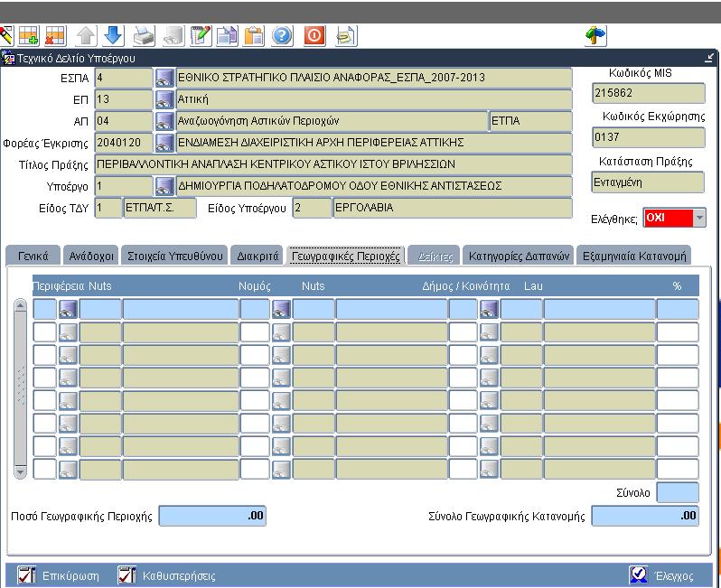
Task: Click the Επικύρωση validation icon
Action: coord(26,575)
